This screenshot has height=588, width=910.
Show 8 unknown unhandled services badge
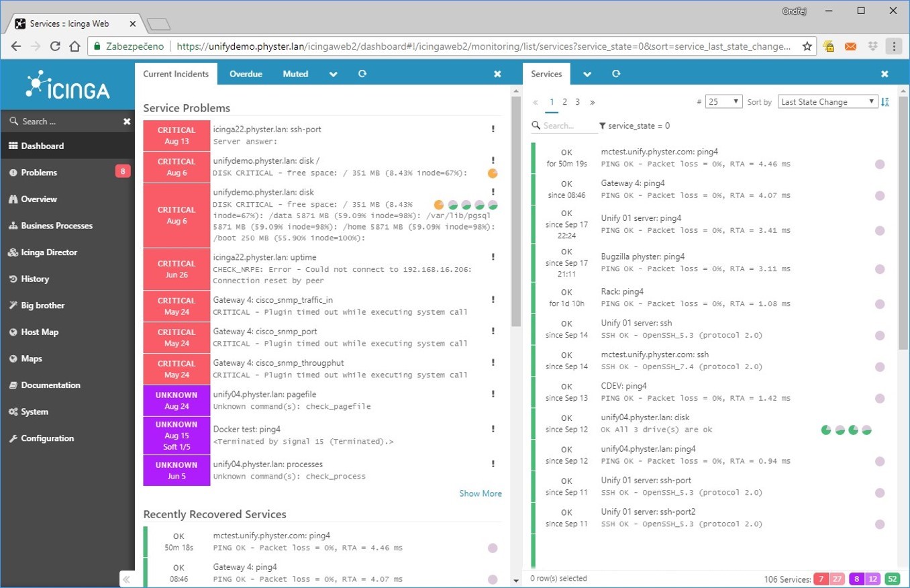(856, 579)
